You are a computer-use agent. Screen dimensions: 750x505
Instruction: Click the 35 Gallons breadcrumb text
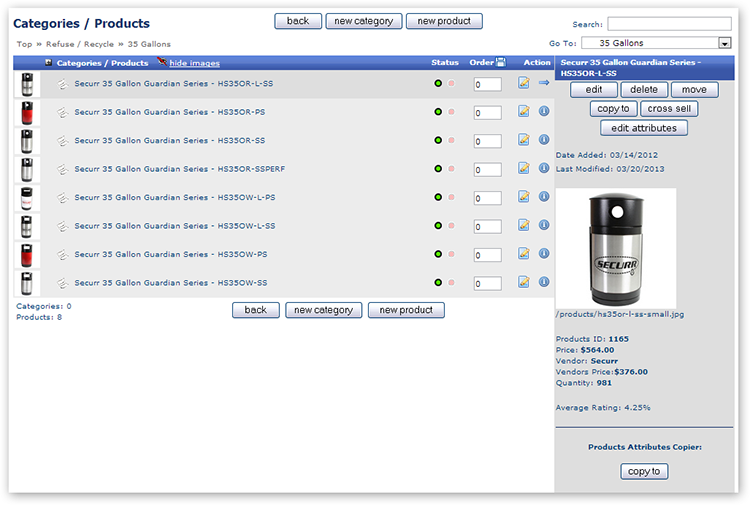coord(149,44)
